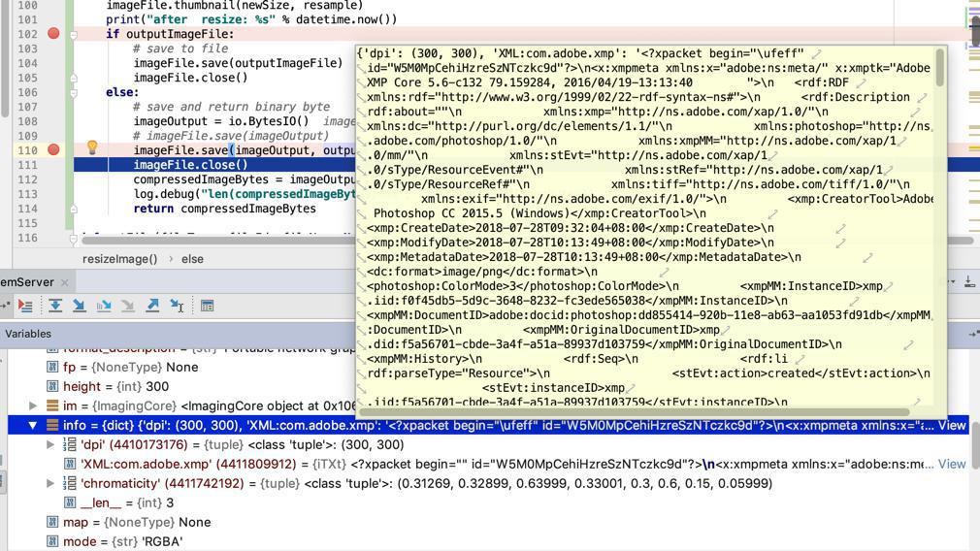
Task: Collapse the info dict variable
Action: (x=32, y=426)
